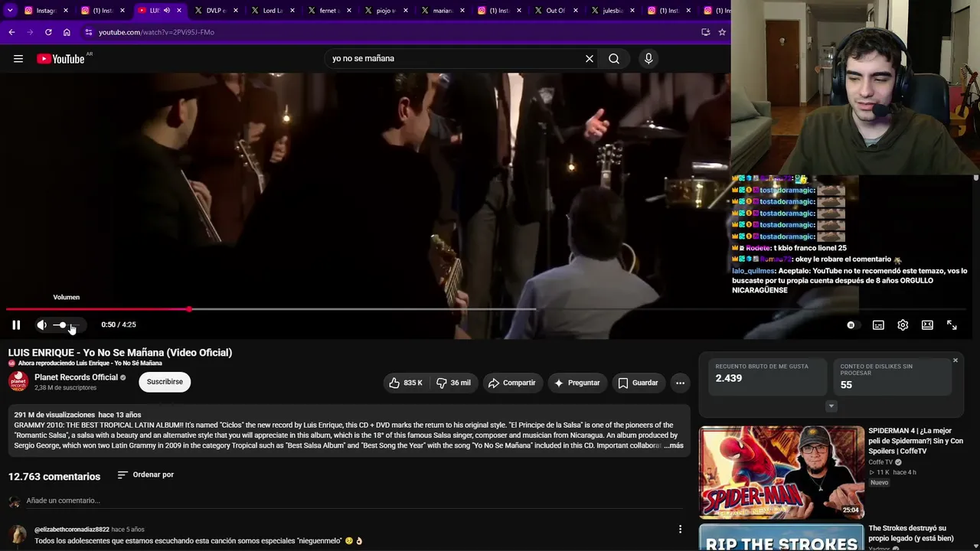Like the video with 835 K likes
The width and height of the screenshot is (980, 551).
(406, 383)
